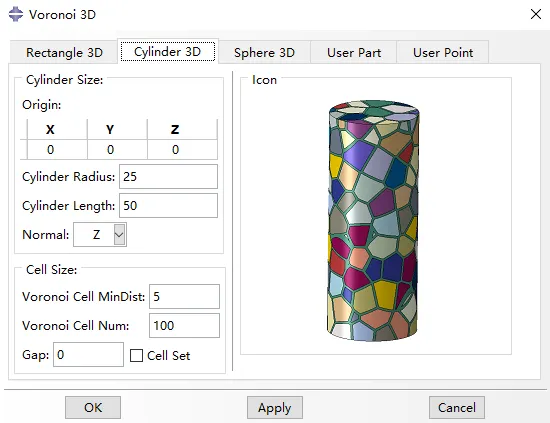Viewport: 550px width, 423px height.
Task: Switch to the Rectangle 3D tab
Action: [x=64, y=53]
